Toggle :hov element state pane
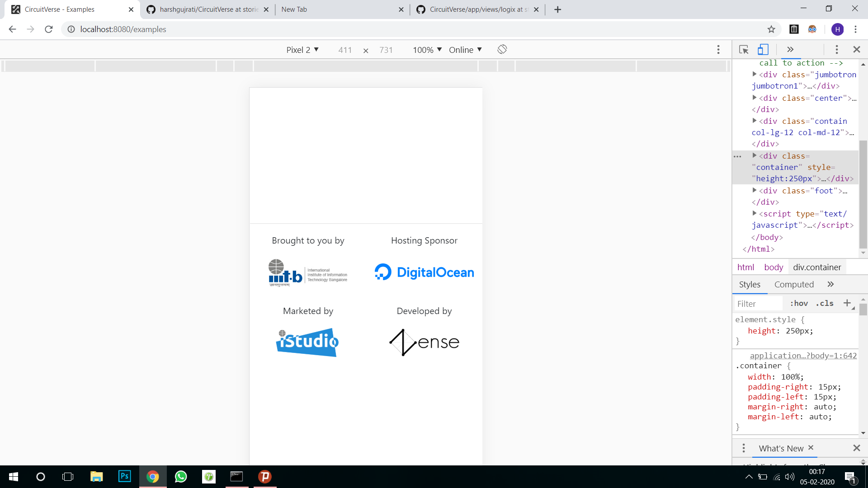 coord(798,303)
